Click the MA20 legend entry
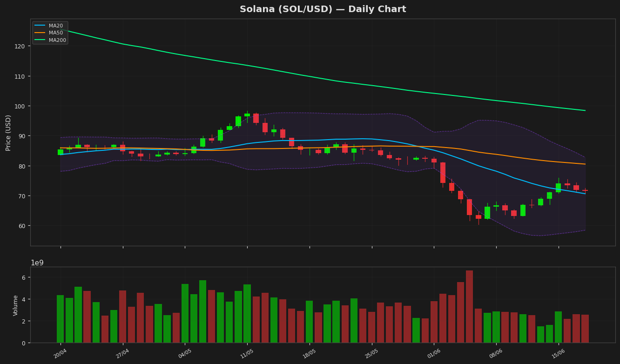The width and height of the screenshot is (620, 364). (x=51, y=26)
